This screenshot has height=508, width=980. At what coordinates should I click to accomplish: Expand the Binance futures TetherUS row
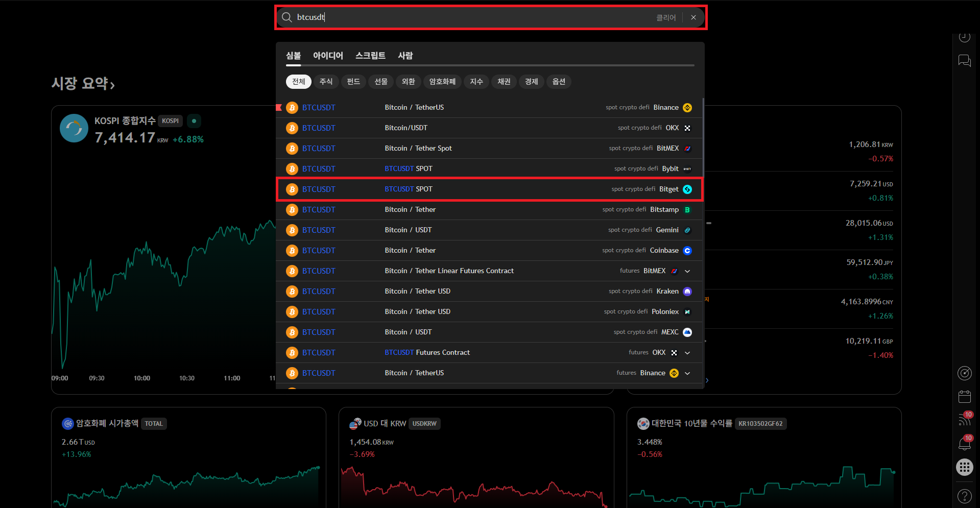pyautogui.click(x=687, y=373)
